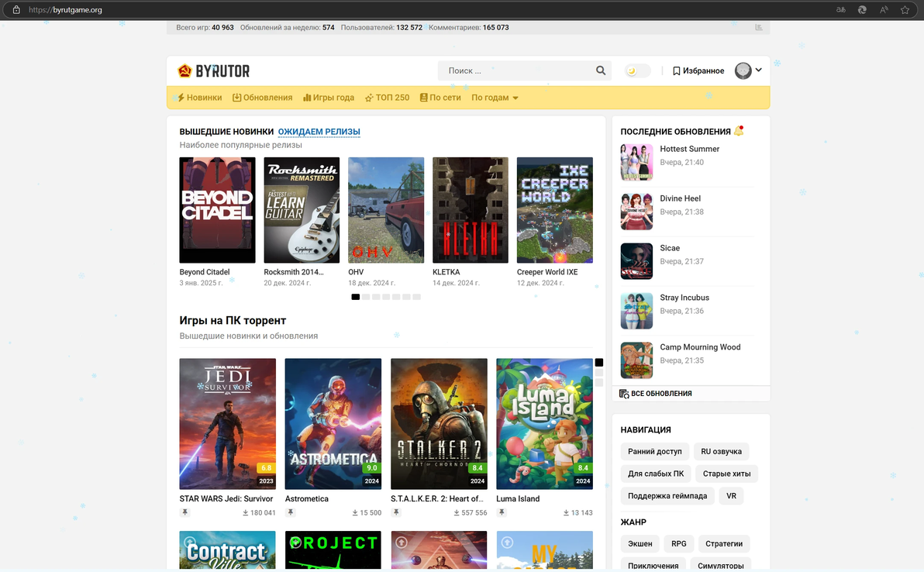924x572 pixels.
Task: Open user avatar dropdown arrow
Action: [x=759, y=70]
